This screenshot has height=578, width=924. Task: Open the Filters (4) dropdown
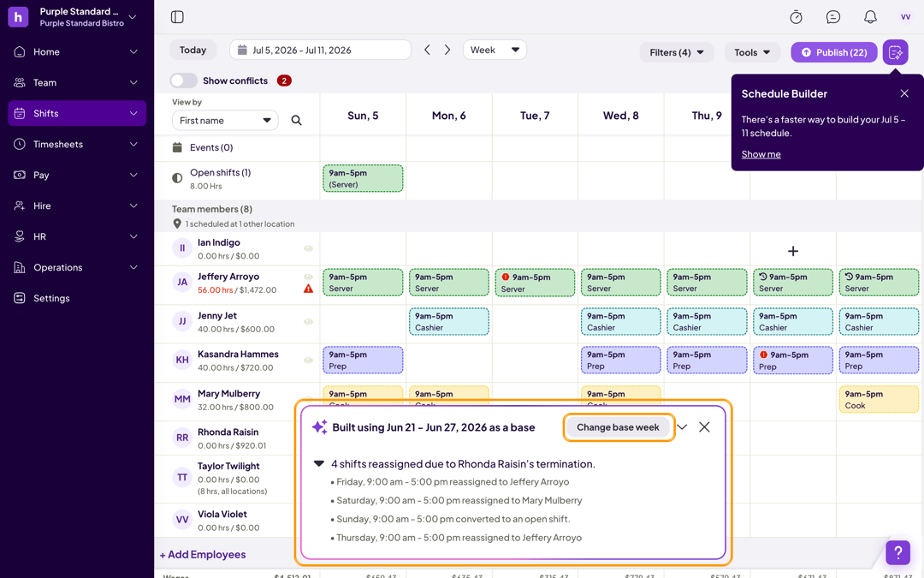pyautogui.click(x=677, y=52)
